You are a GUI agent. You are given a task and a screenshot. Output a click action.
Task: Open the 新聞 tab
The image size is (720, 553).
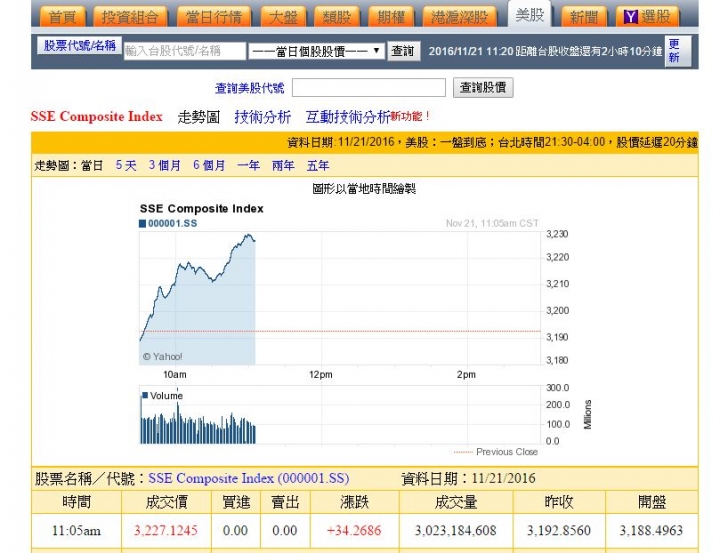[x=584, y=17]
